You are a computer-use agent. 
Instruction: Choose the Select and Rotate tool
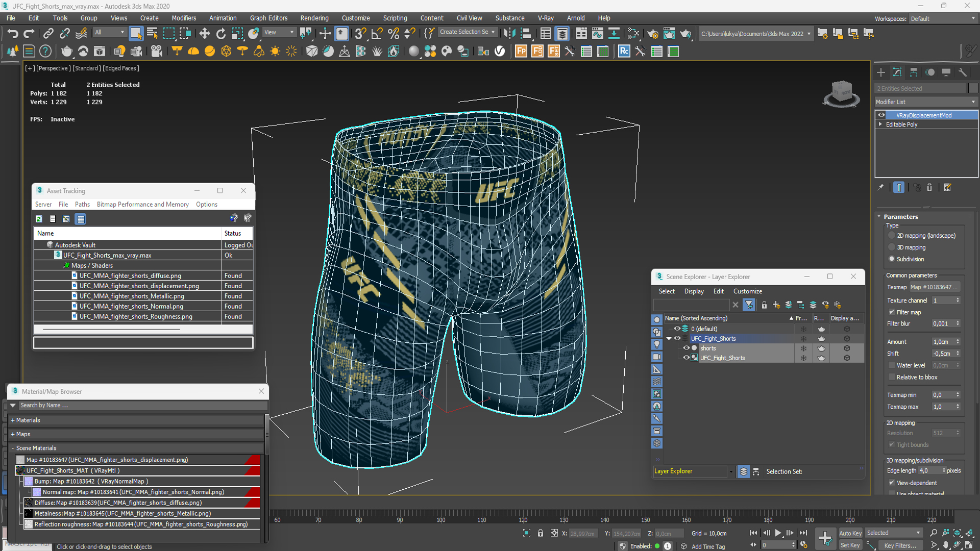[221, 34]
